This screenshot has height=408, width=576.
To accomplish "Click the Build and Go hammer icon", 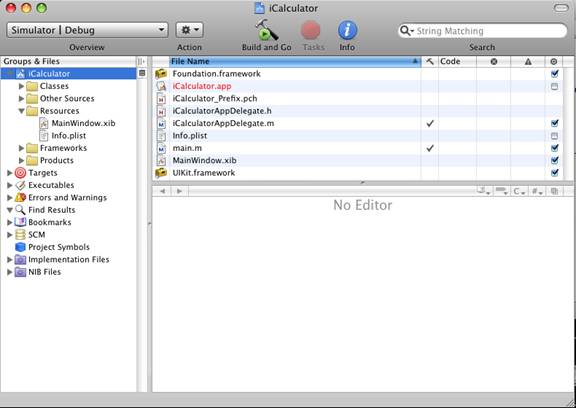I will pos(266,30).
